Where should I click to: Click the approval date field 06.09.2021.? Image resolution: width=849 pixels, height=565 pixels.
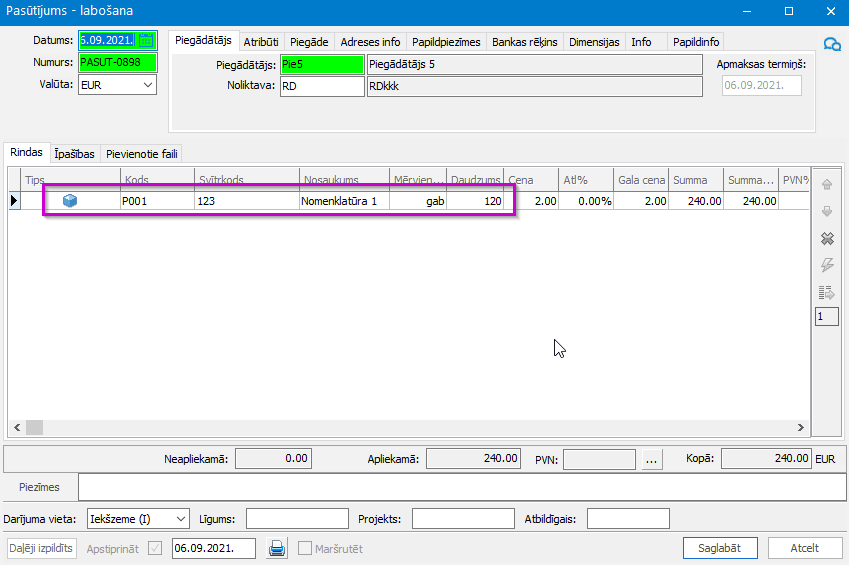(x=214, y=548)
